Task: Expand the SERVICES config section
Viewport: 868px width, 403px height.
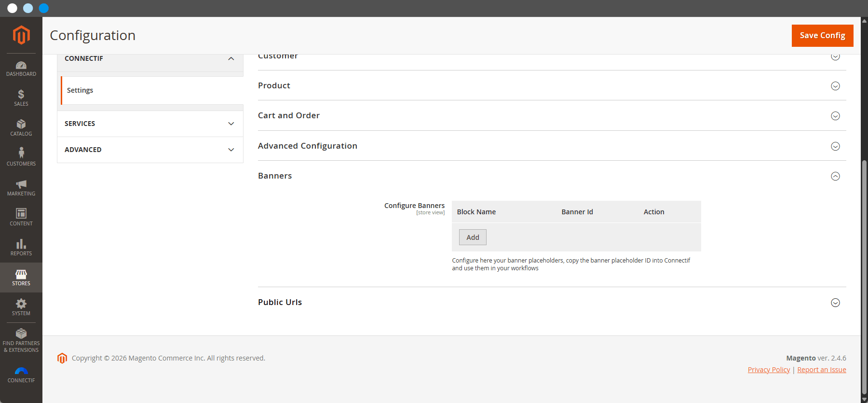Action: coord(150,124)
